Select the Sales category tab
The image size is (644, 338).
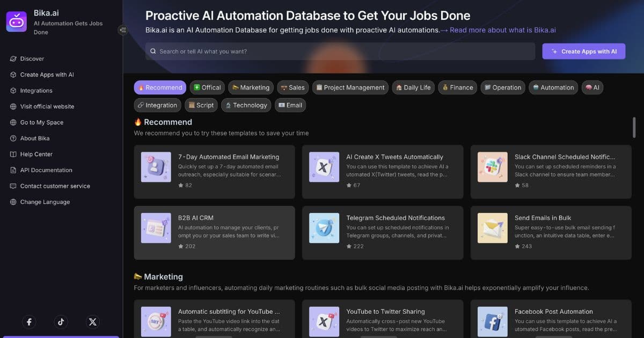[x=292, y=87]
